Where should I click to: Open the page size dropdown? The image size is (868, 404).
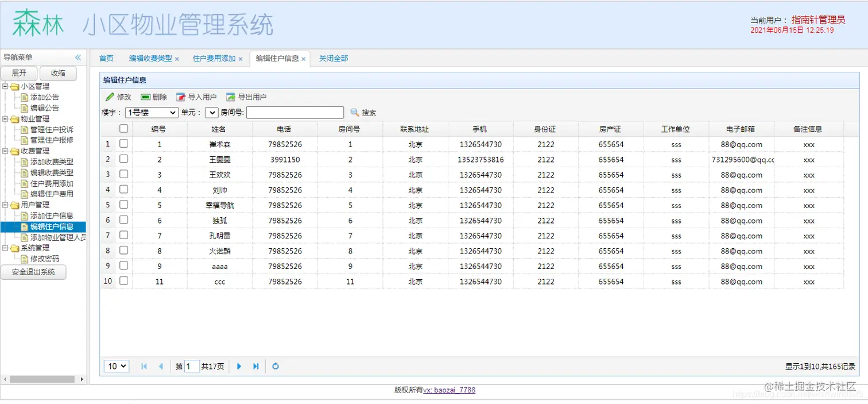117,366
